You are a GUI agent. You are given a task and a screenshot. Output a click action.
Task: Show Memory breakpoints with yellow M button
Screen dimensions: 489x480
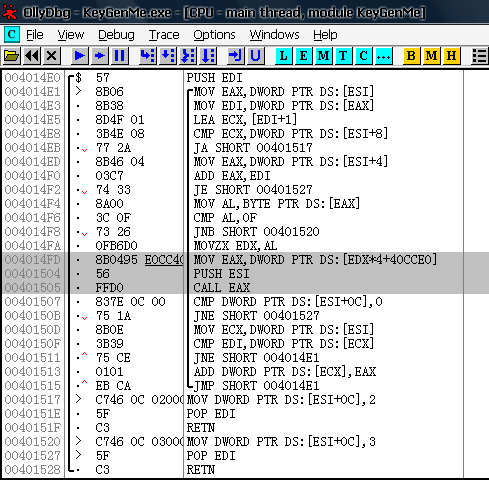click(x=432, y=56)
